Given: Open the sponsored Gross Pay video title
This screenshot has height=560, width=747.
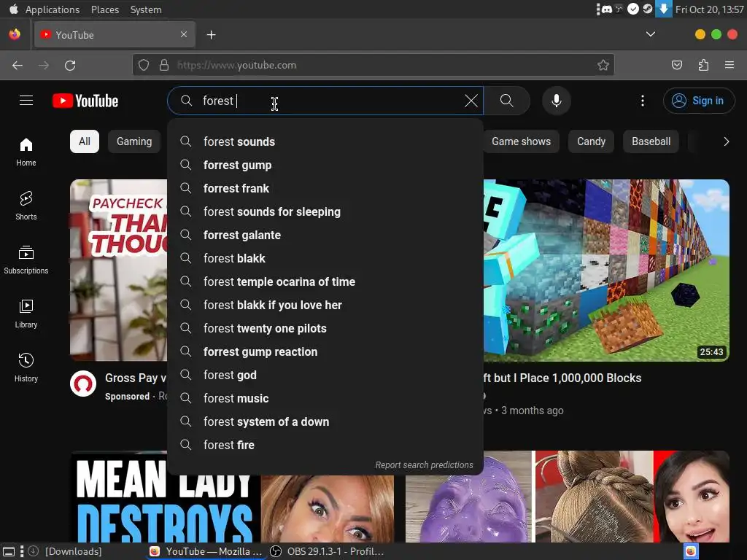Looking at the screenshot, I should click(x=136, y=378).
